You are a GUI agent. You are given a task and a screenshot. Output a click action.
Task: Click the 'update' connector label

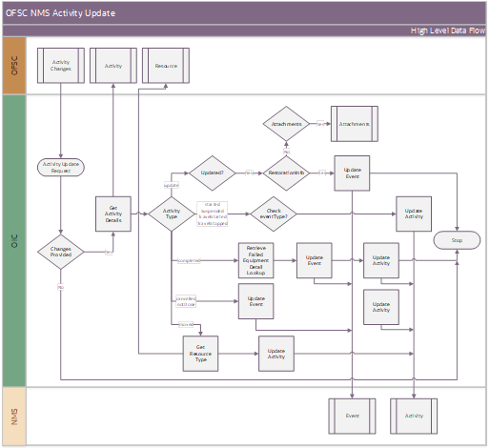(172, 185)
